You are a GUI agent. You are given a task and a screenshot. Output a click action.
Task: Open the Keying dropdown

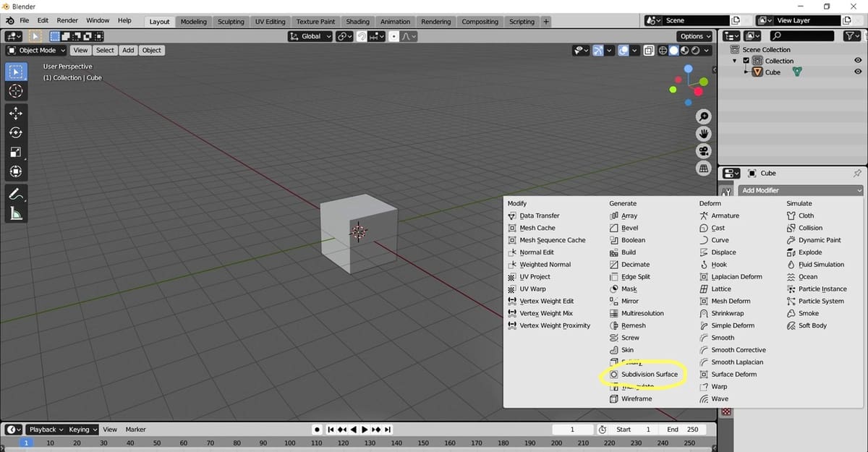pyautogui.click(x=83, y=430)
